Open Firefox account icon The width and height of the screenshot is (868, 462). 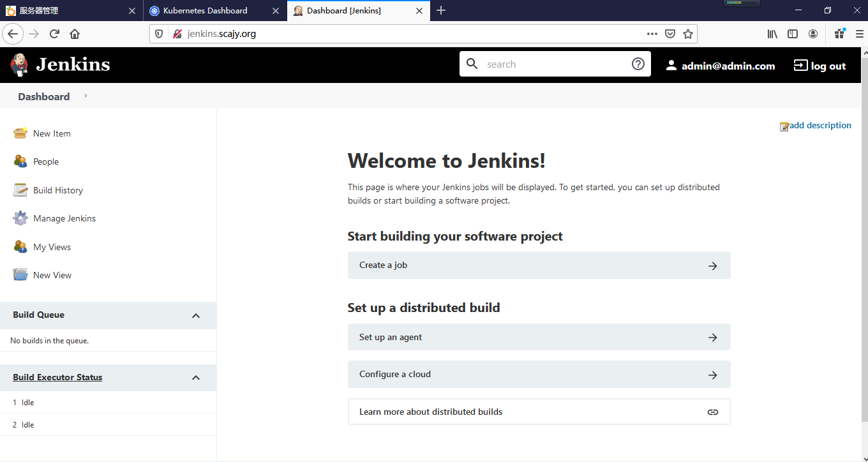click(813, 34)
